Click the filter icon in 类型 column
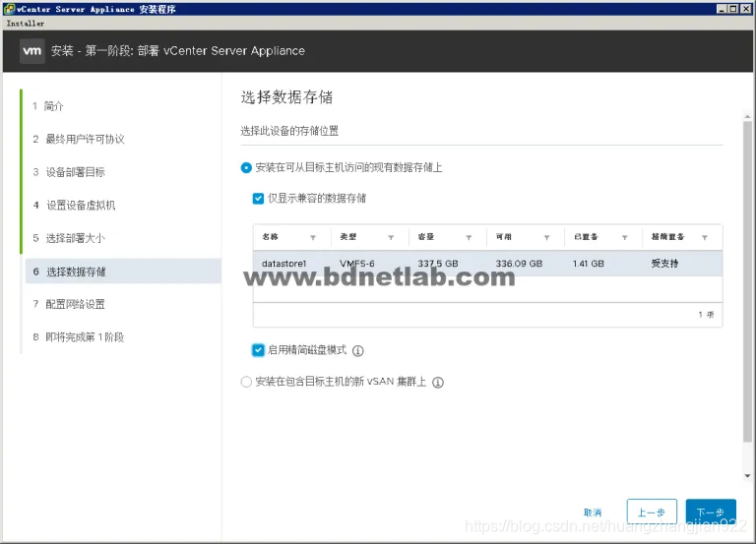756x544 pixels. click(x=391, y=237)
